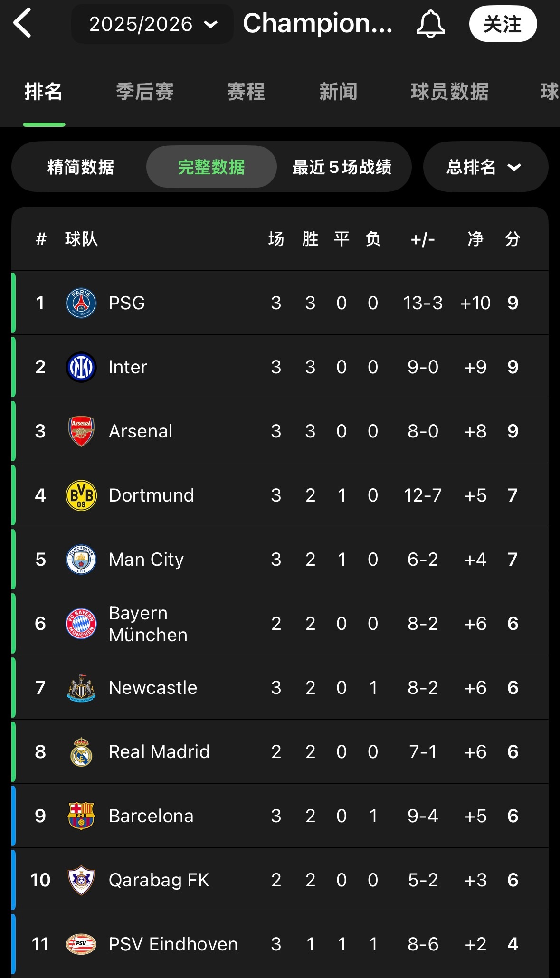The width and height of the screenshot is (560, 978).
Task: Expand the 总排名 dropdown
Action: pos(485,167)
